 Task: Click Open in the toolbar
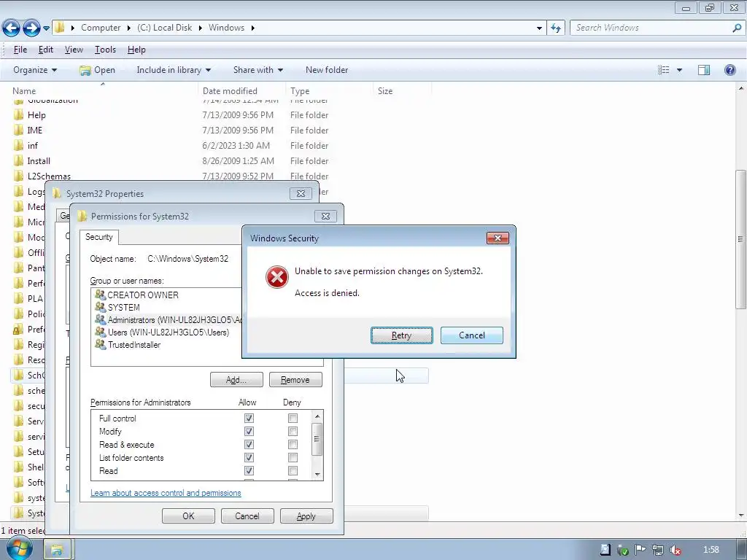[x=98, y=70]
